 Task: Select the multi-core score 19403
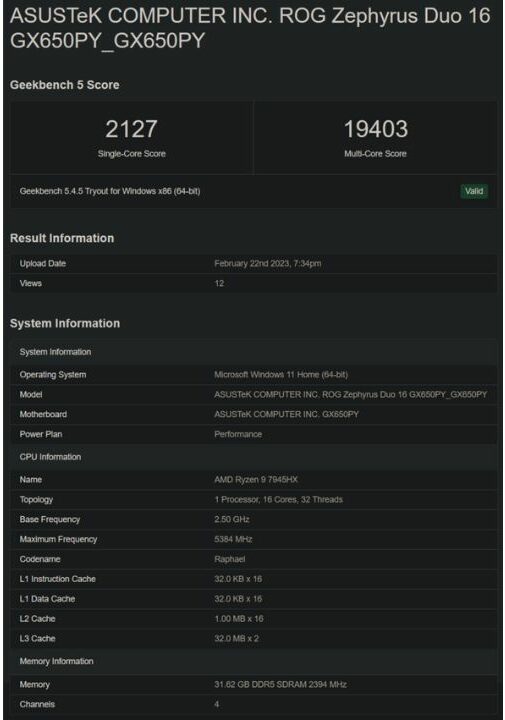click(x=376, y=129)
